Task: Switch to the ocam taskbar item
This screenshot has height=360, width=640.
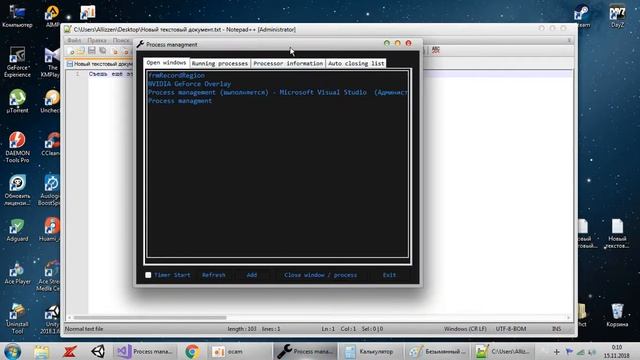Action: pyautogui.click(x=239, y=351)
